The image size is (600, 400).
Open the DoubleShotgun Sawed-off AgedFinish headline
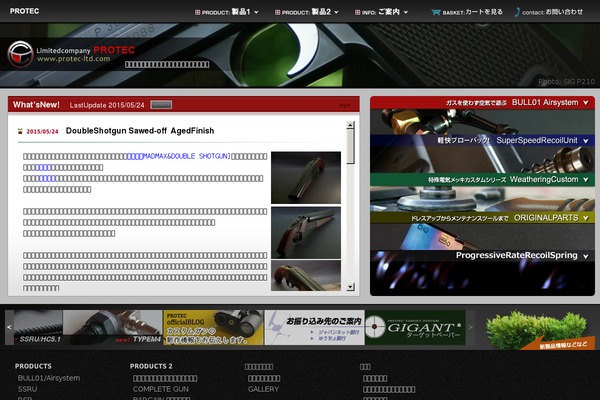click(x=140, y=131)
